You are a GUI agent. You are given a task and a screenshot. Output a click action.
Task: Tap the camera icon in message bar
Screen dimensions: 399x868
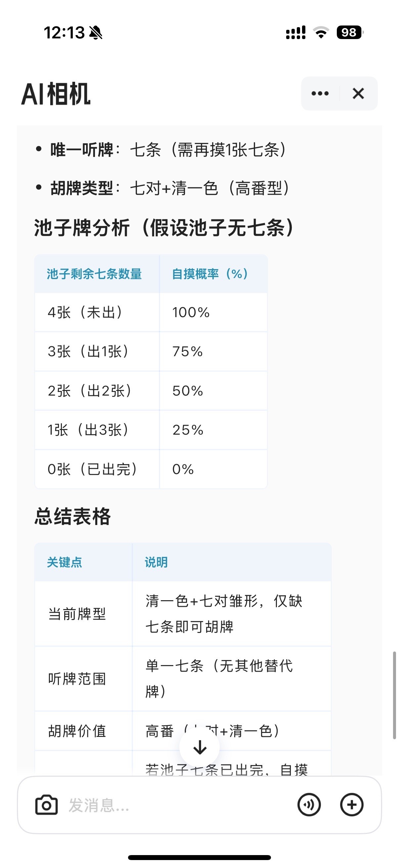point(46,805)
